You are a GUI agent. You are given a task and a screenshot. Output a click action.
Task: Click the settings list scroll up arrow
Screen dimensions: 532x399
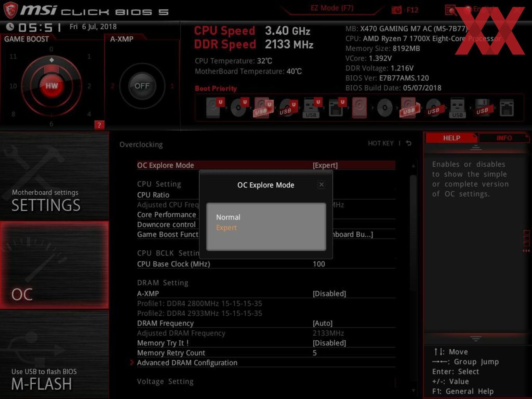[413, 166]
